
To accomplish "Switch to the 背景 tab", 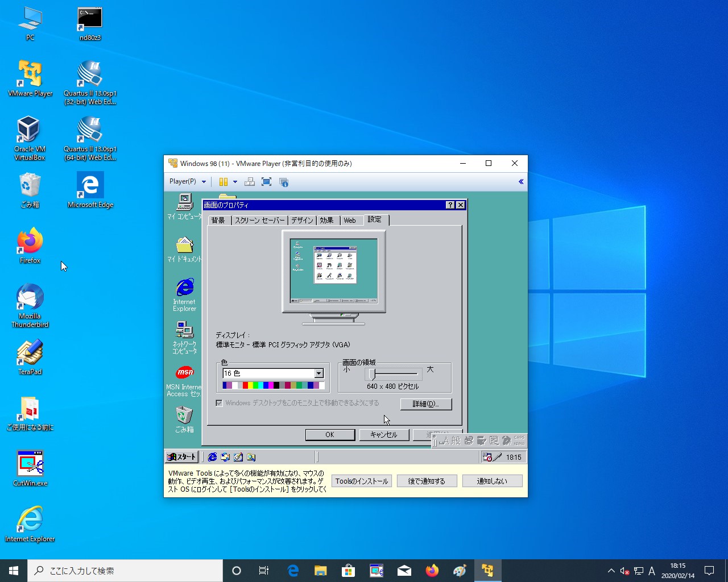I will tap(218, 221).
